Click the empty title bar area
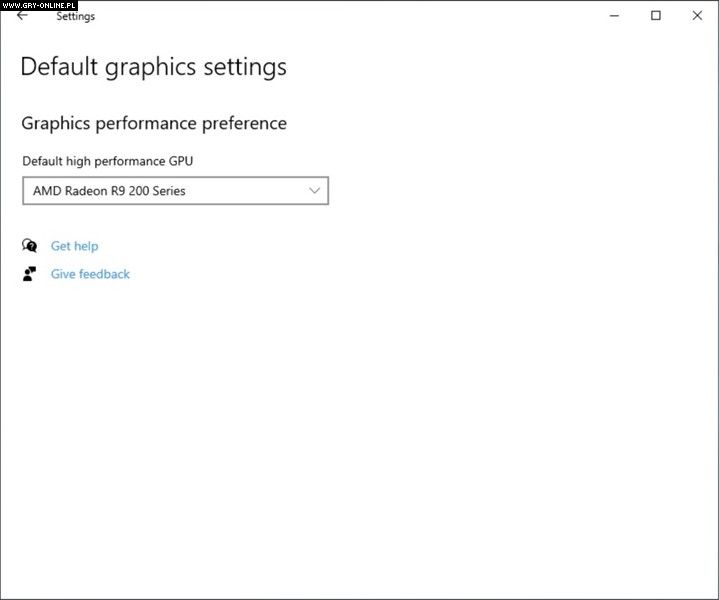The image size is (720, 600). pos(350,16)
